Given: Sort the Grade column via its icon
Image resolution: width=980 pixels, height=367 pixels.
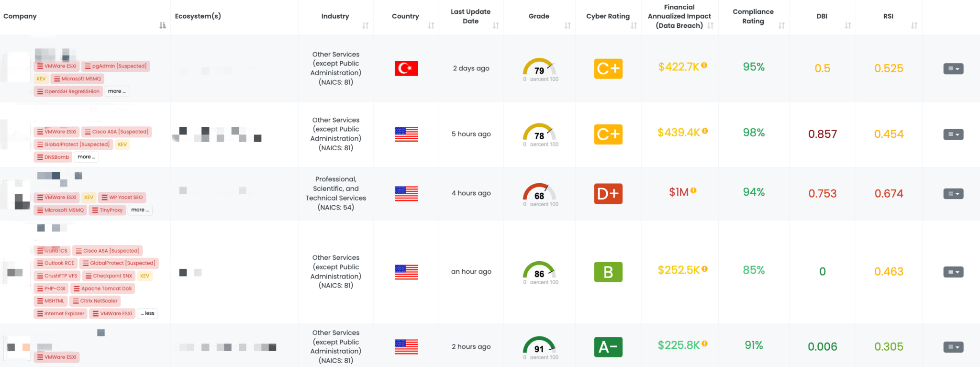Looking at the screenshot, I should (x=568, y=25).
